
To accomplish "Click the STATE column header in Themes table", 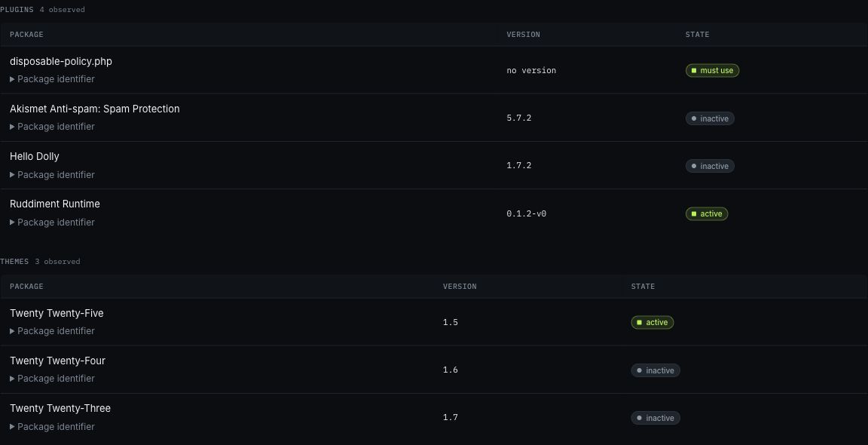I will [643, 287].
